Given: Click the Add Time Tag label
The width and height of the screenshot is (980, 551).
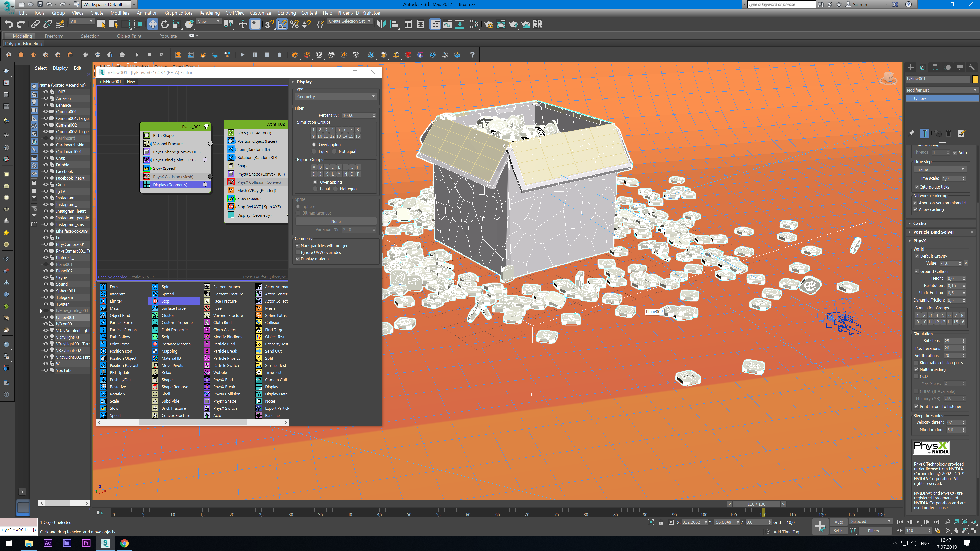Looking at the screenshot, I should 786,532.
